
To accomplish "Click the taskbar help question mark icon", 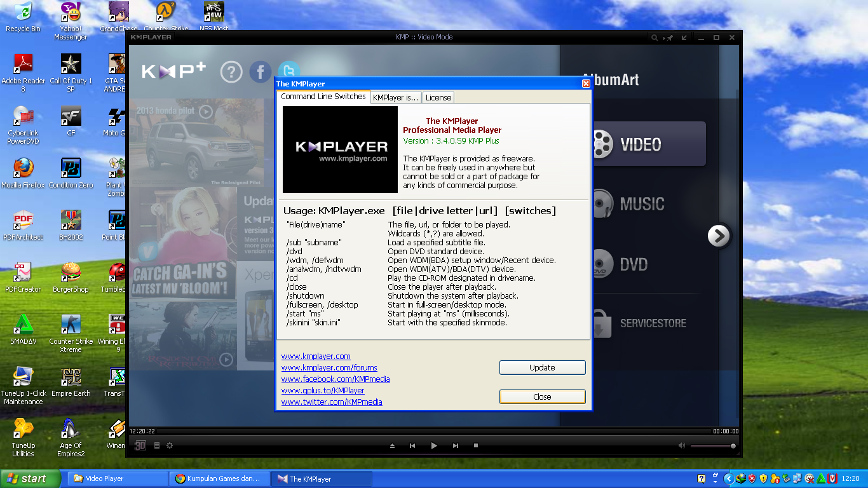I will coord(701,478).
